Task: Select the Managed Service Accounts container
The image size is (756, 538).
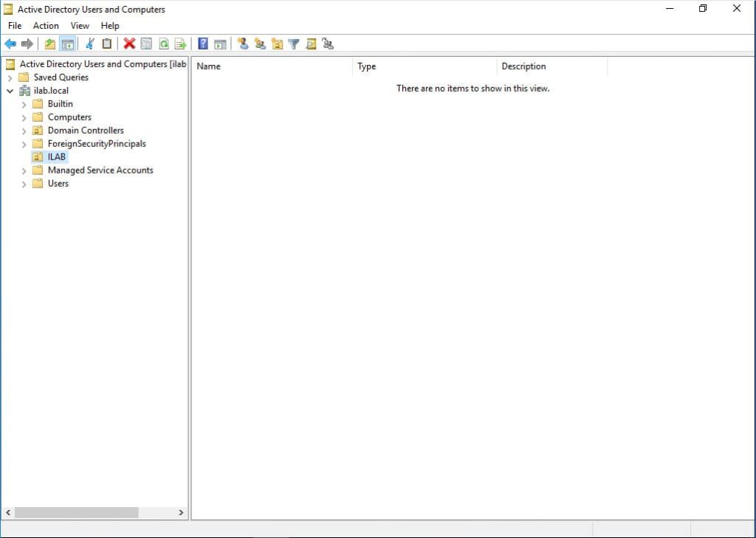Action: [100, 170]
